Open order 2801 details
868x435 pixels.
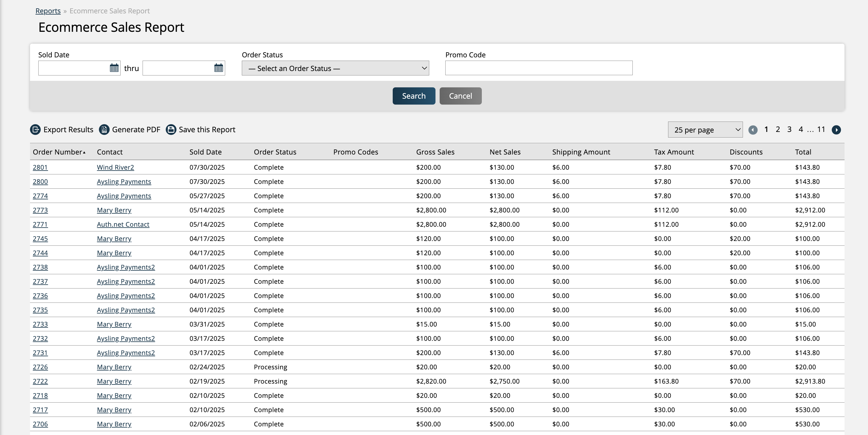[40, 167]
